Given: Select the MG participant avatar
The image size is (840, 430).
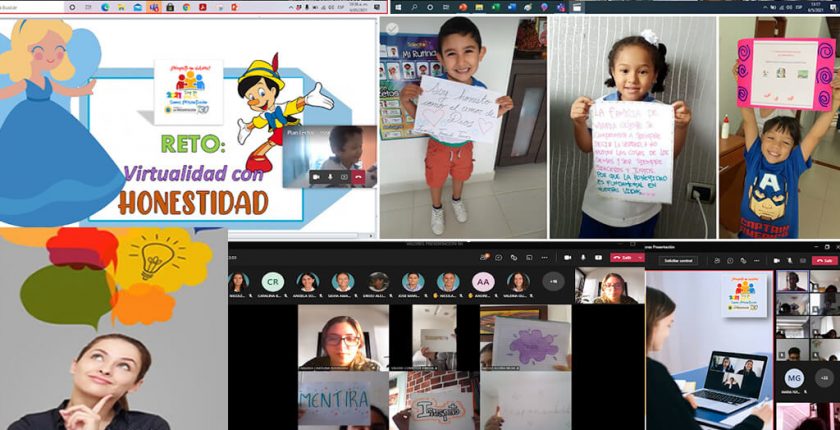Looking at the screenshot, I should click(794, 378).
